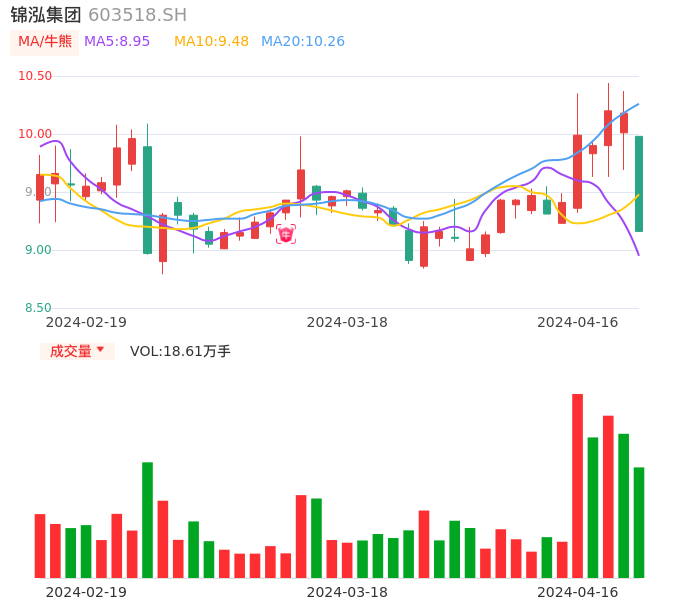Click the 10.50 price axis label
686x606 pixels.
pos(35,76)
